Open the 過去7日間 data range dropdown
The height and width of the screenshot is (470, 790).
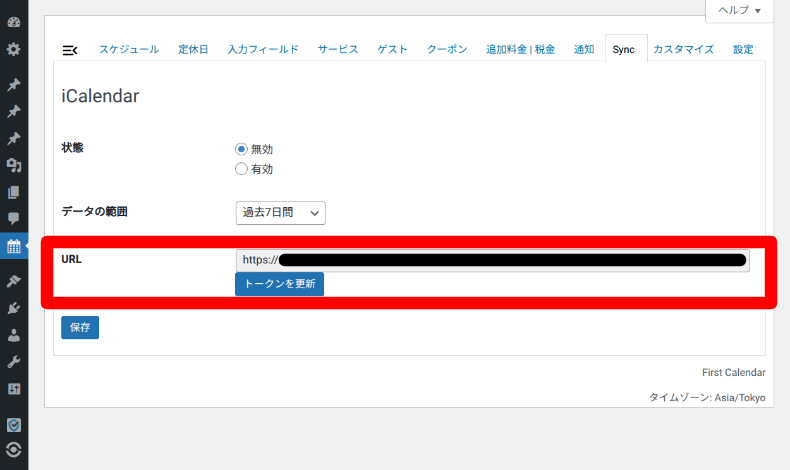click(x=281, y=213)
